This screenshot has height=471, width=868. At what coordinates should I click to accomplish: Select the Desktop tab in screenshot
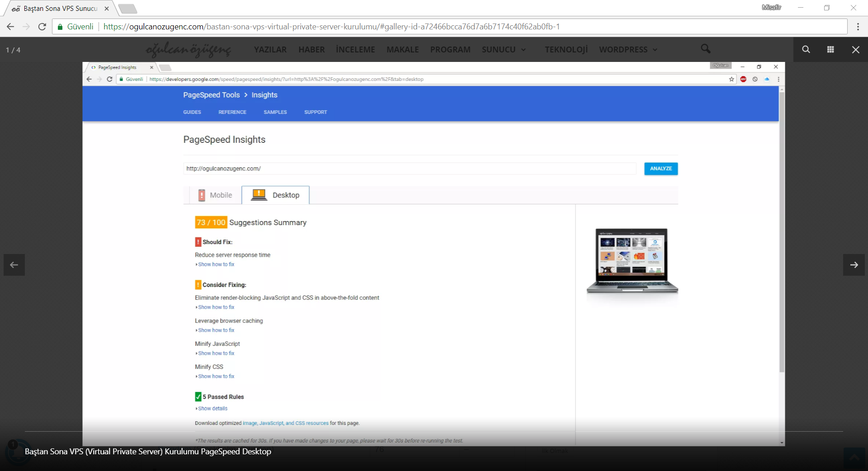275,195
